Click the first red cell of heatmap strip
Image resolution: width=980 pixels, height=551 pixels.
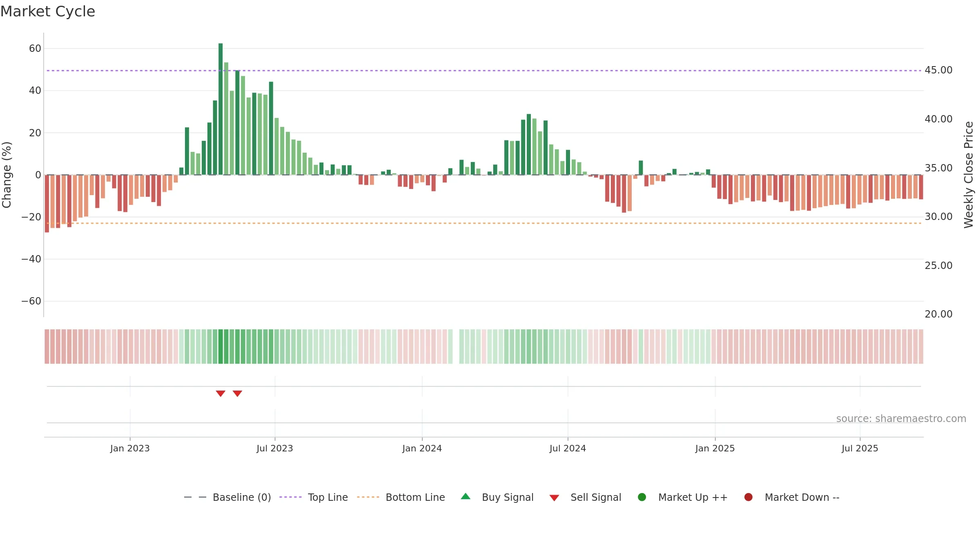(x=47, y=347)
